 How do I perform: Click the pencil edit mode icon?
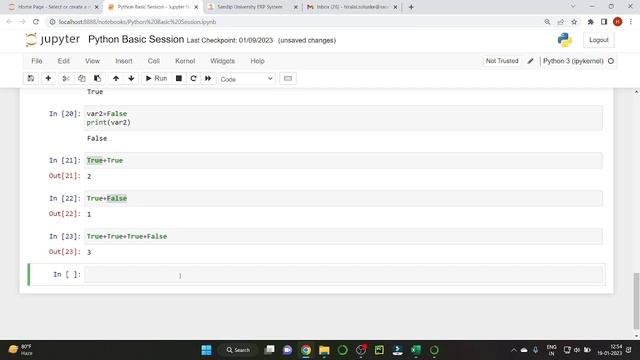tap(530, 61)
